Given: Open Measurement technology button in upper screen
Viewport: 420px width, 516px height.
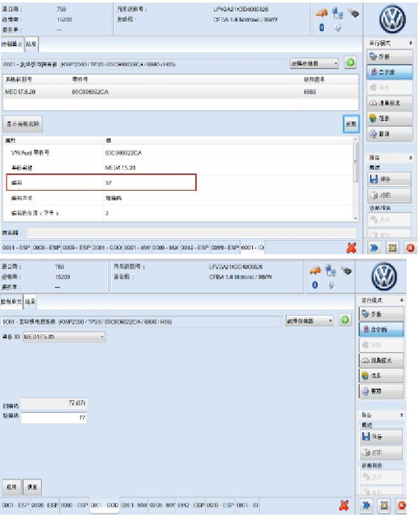Looking at the screenshot, I should click(389, 102).
